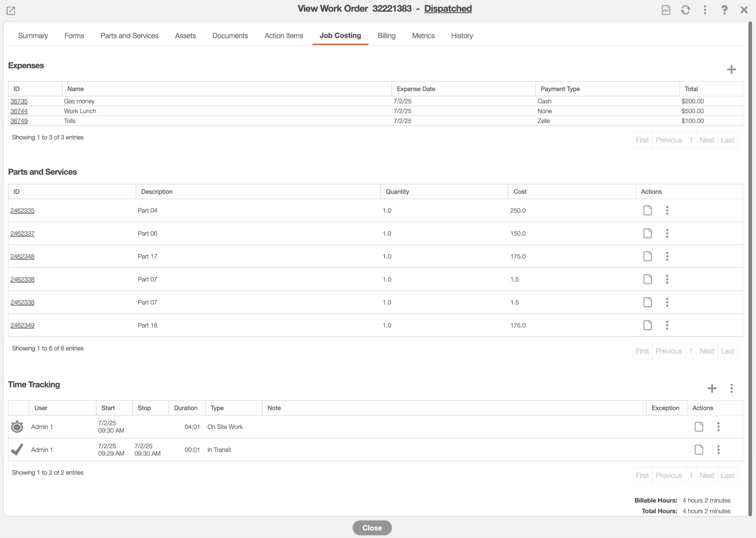Viewport: 756px width, 538px height.
Task: Click the vertical scrollbar on right edge
Action: (750, 265)
